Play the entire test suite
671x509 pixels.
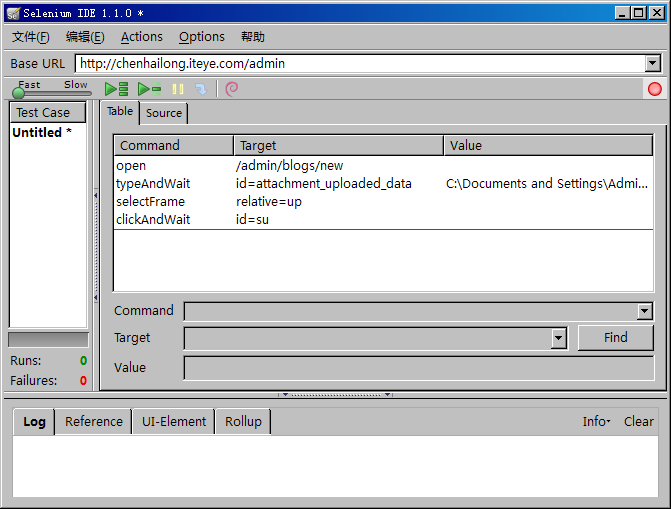[x=116, y=89]
